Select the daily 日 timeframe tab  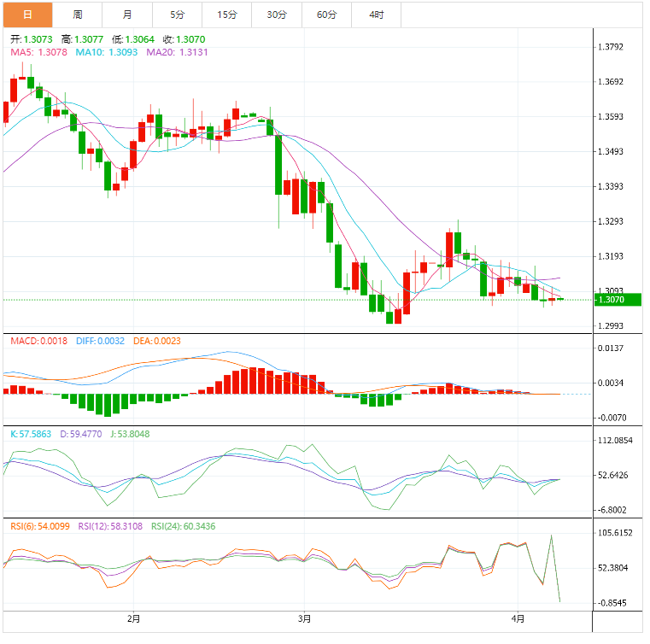tap(28, 15)
